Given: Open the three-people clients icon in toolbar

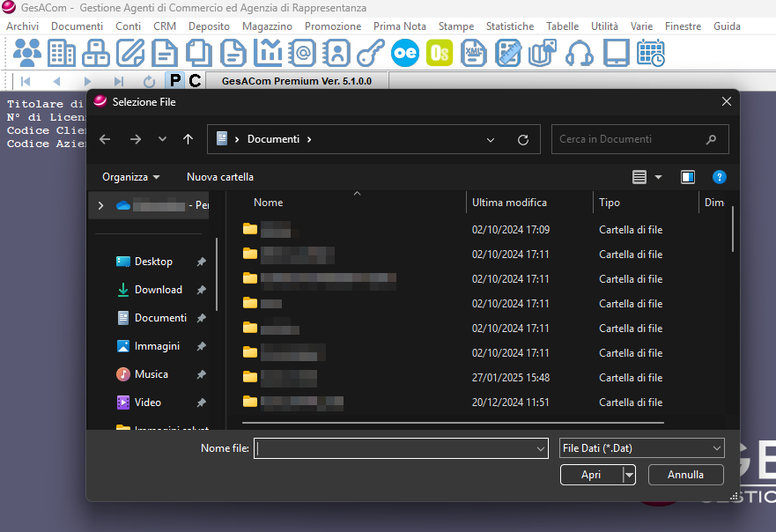Looking at the screenshot, I should (x=27, y=53).
